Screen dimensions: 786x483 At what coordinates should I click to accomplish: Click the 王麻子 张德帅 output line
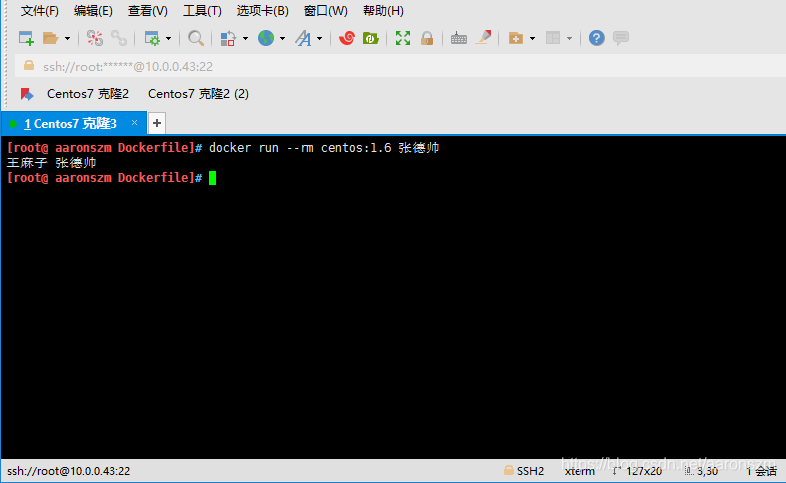coord(52,163)
